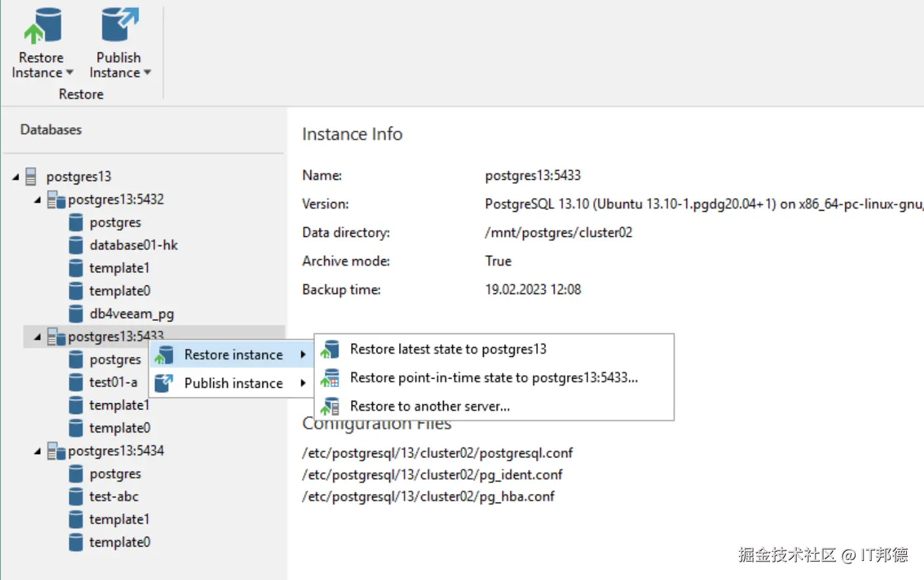The image size is (924, 580).
Task: Select database01-hk database icon
Action: pos(76,245)
